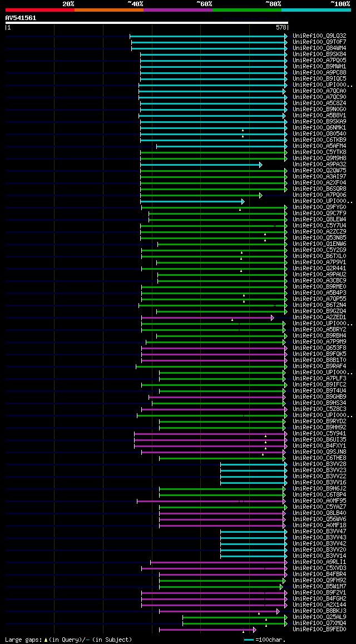Image resolution: width=356 pixels, height=644 pixels.
Task: Click the yellow gap marker in the Q9FYG0 row
Action: tap(240, 210)
